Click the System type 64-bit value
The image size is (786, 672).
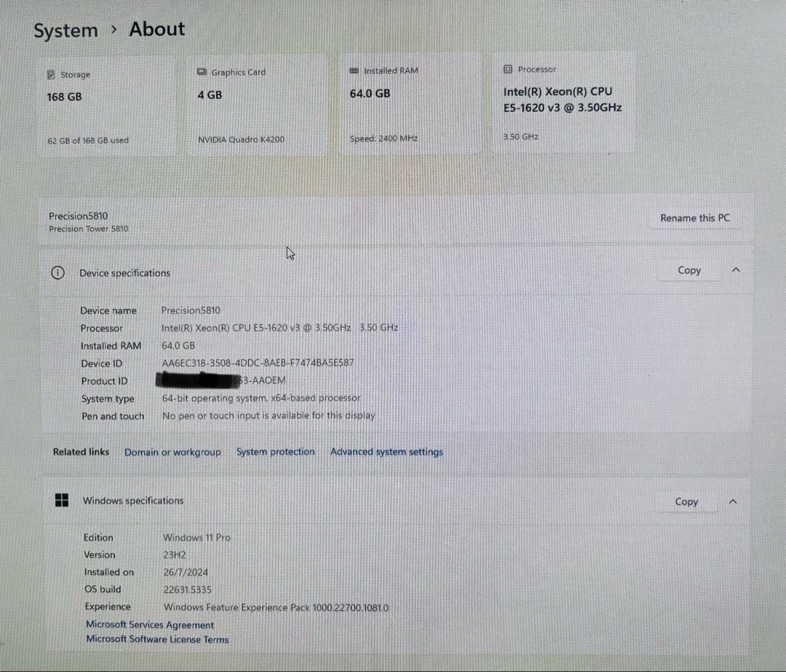tap(261, 398)
